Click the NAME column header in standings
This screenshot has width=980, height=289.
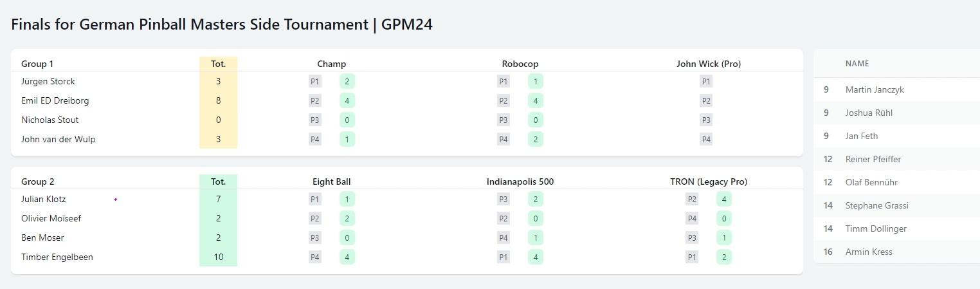tap(857, 64)
